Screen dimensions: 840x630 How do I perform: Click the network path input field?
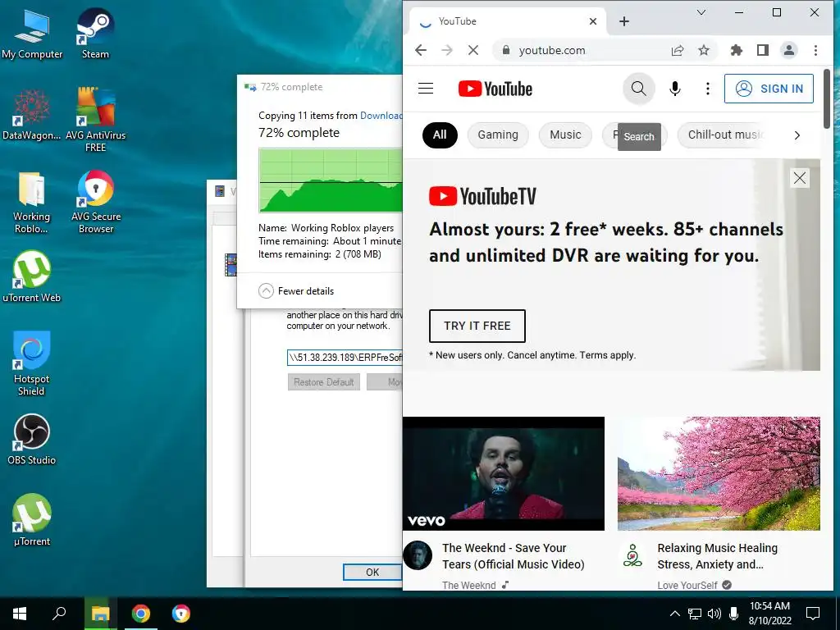click(345, 358)
